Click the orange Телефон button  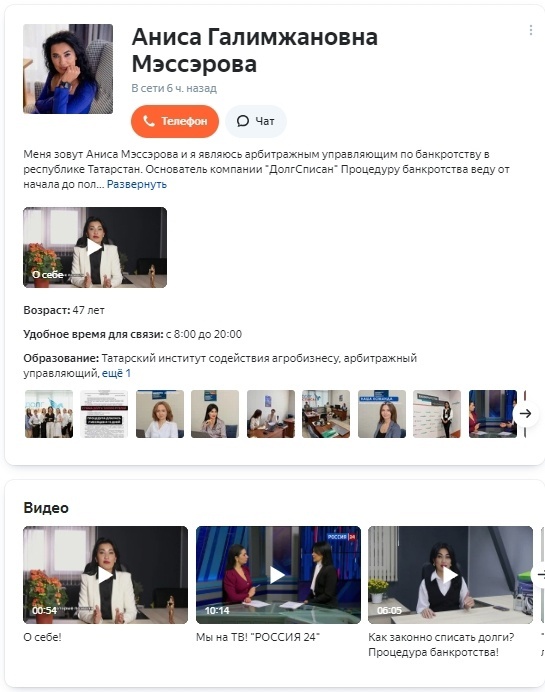tap(175, 121)
